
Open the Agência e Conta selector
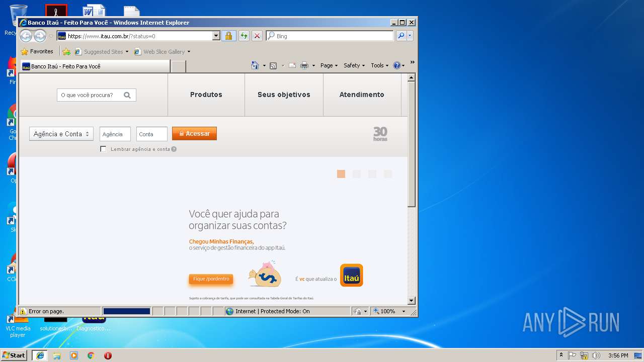(x=61, y=134)
